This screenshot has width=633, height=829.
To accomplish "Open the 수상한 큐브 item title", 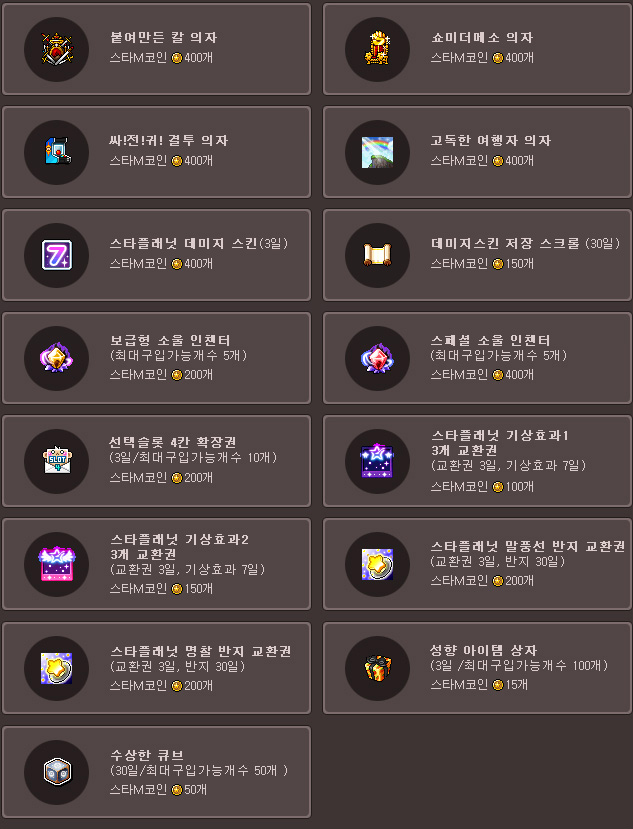I will pos(147,754).
